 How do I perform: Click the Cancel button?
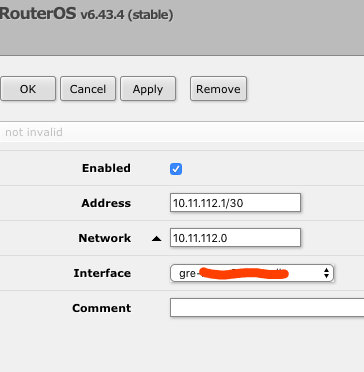(88, 89)
